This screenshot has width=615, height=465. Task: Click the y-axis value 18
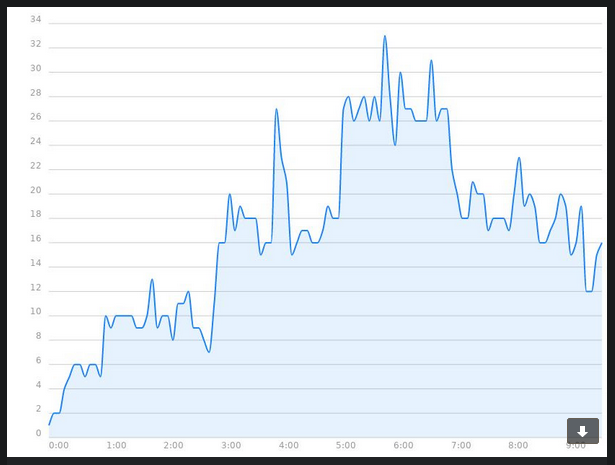pos(36,214)
